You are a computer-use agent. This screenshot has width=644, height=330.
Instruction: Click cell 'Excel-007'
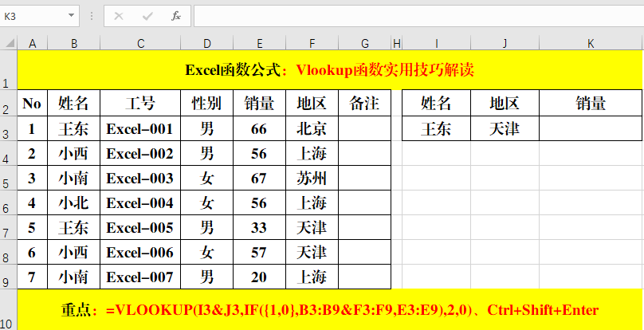(140, 277)
